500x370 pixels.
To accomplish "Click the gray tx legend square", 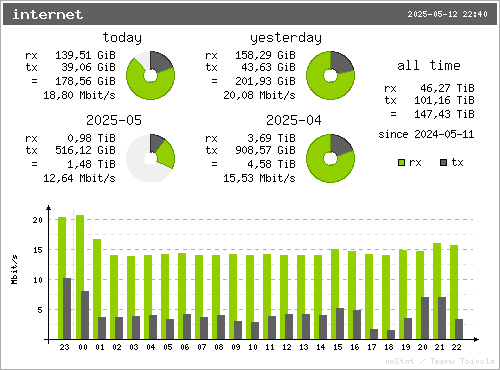I will click(x=443, y=162).
